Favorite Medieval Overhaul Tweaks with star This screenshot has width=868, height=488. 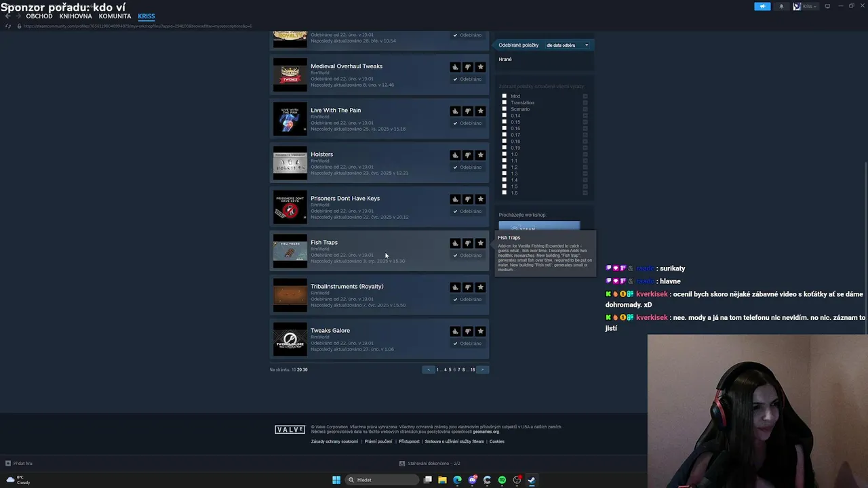480,67
